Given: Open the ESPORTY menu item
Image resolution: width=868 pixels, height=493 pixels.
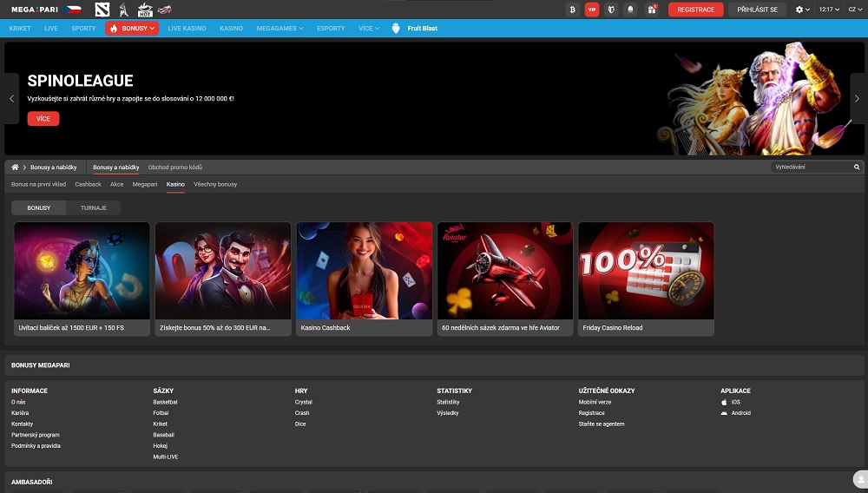Looking at the screenshot, I should pos(331,29).
